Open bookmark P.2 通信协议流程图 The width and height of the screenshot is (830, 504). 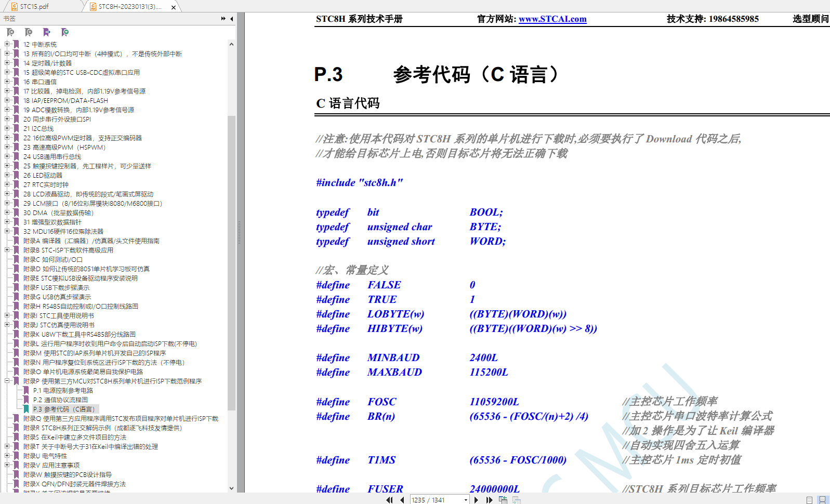60,400
